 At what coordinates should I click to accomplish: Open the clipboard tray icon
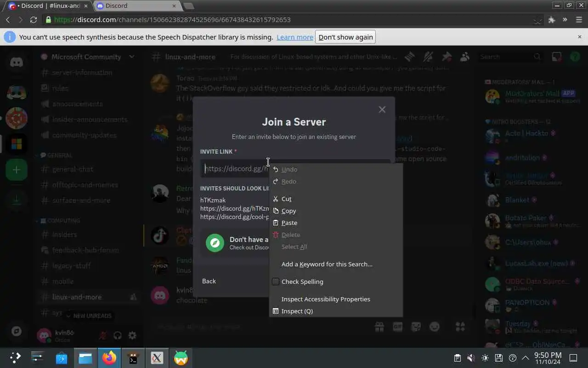pyautogui.click(x=457, y=358)
